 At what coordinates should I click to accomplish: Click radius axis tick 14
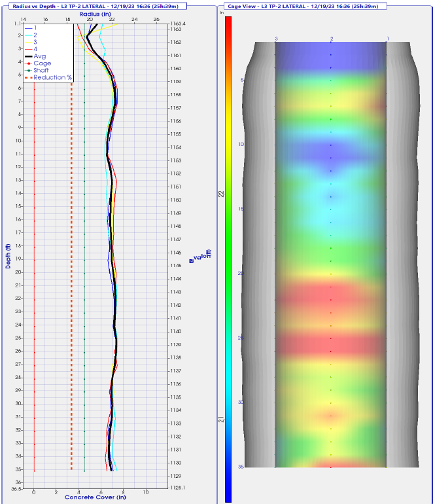click(23, 19)
